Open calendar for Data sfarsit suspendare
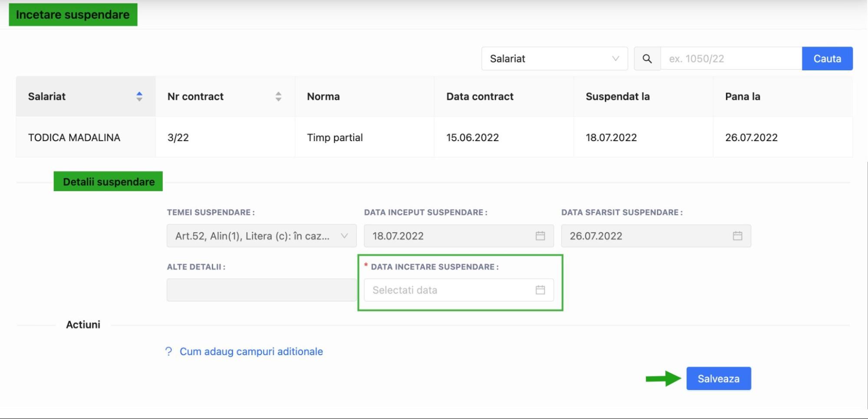Viewport: 868px width, 419px height. pyautogui.click(x=737, y=236)
